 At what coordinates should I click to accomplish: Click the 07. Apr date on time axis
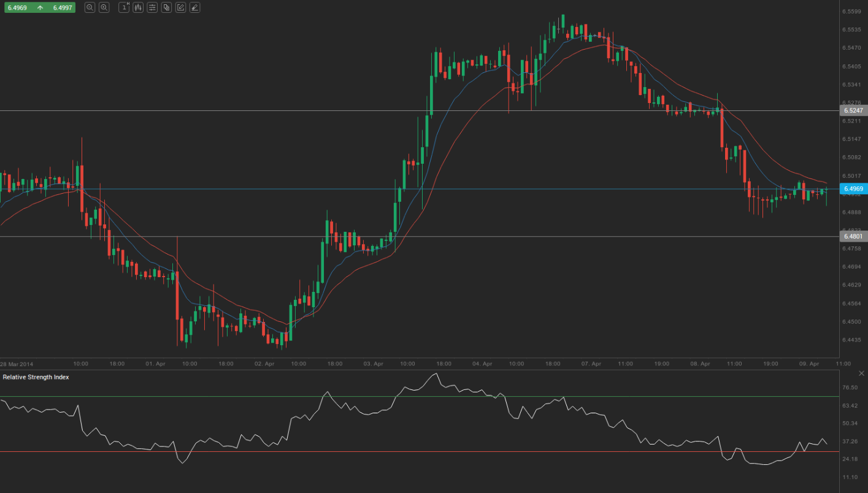[x=591, y=364]
